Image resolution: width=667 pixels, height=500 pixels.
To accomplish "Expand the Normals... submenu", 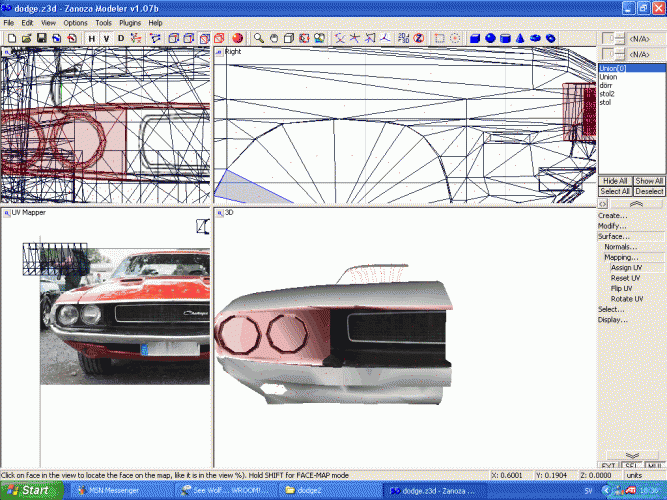I will (620, 246).
